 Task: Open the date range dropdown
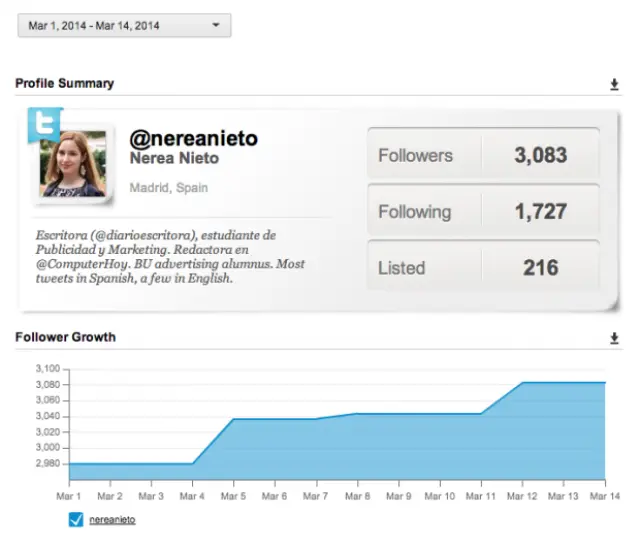click(x=124, y=25)
